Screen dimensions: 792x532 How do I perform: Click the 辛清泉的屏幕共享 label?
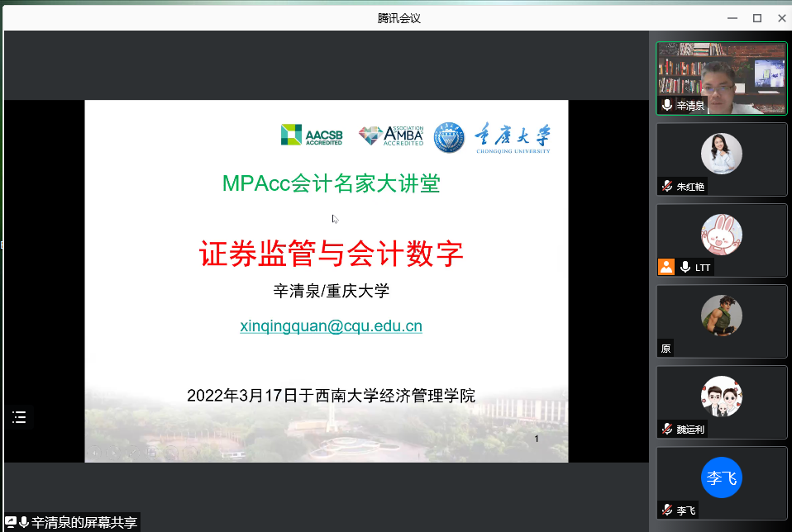coord(84,522)
